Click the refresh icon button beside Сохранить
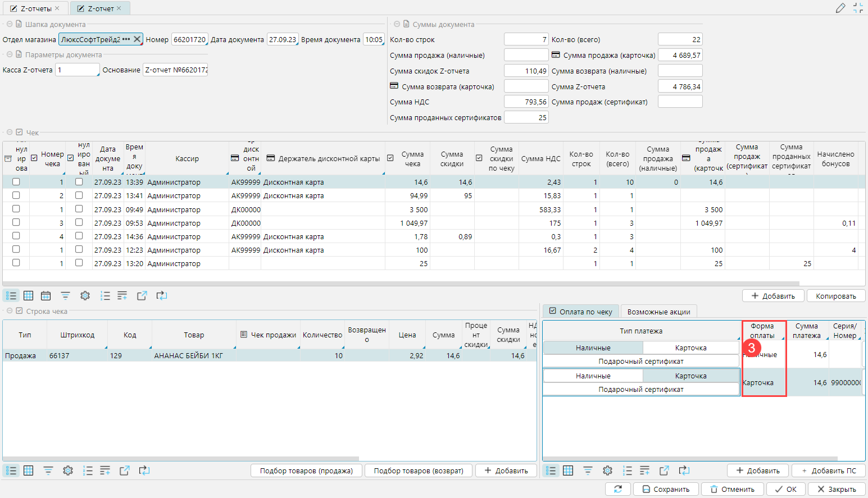Viewport: 868px width, 498px height. coord(618,489)
